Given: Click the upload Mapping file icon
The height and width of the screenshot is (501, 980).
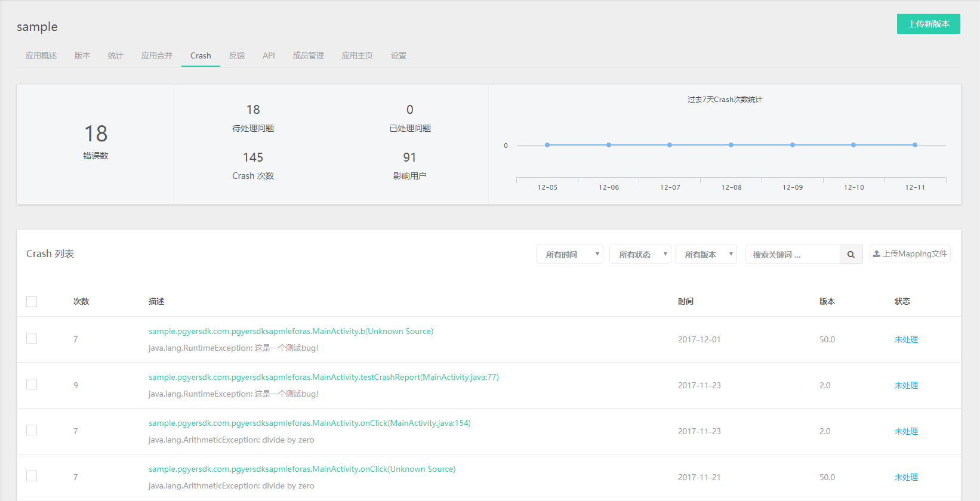Looking at the screenshot, I should [x=877, y=254].
